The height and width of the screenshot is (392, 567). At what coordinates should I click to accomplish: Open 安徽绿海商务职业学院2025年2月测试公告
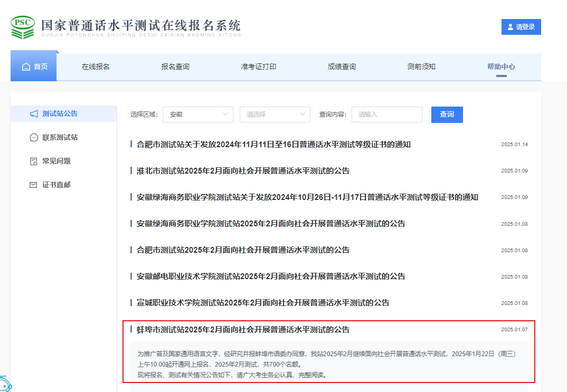271,224
